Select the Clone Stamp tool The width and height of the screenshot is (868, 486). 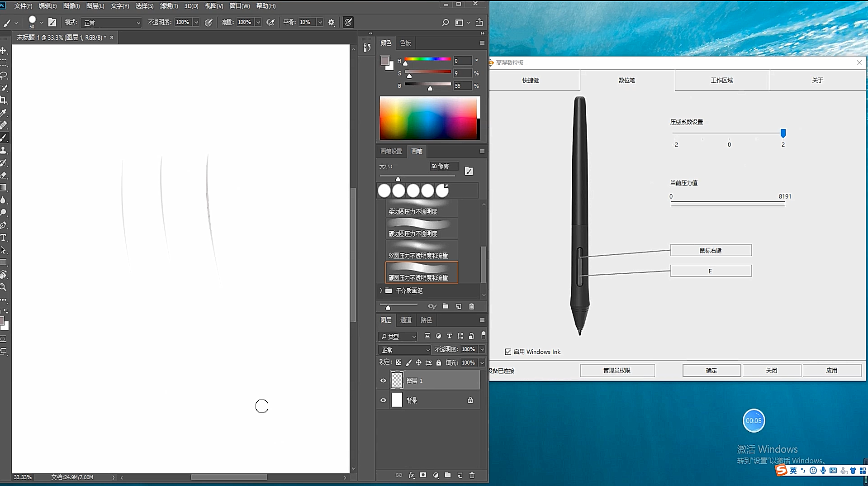(x=3, y=150)
